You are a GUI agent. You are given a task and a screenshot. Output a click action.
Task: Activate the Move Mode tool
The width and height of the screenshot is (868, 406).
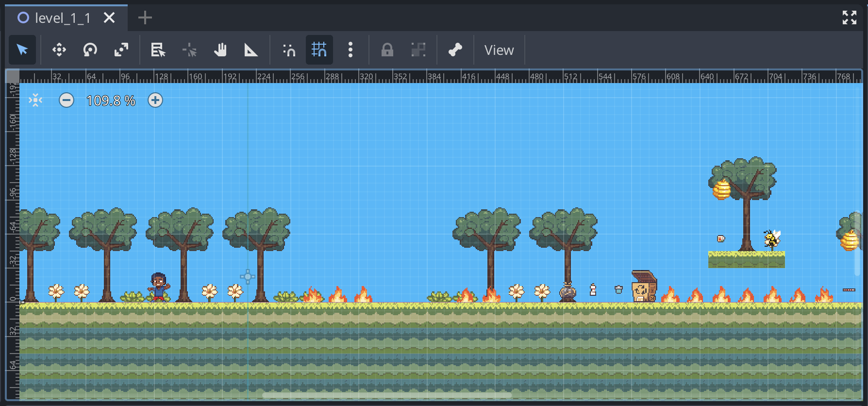(x=59, y=50)
